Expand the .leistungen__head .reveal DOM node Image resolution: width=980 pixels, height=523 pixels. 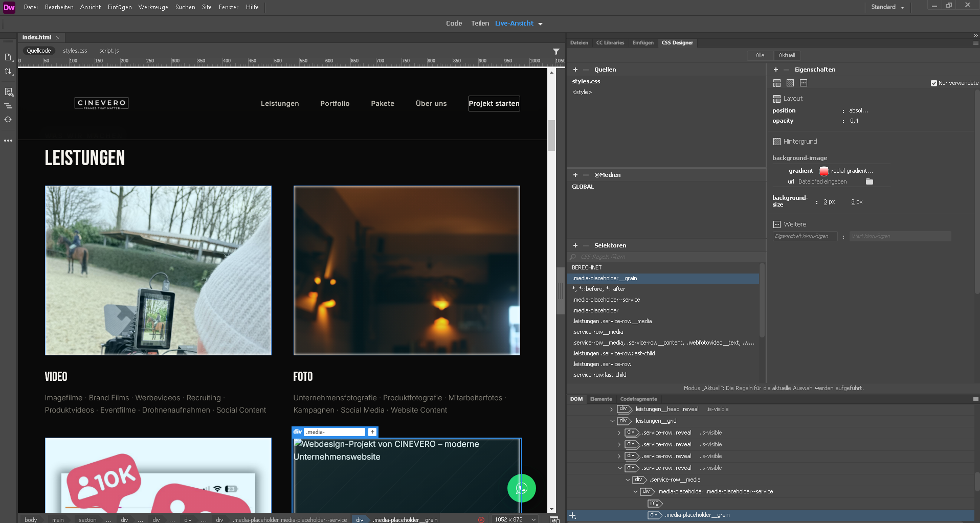click(x=611, y=409)
